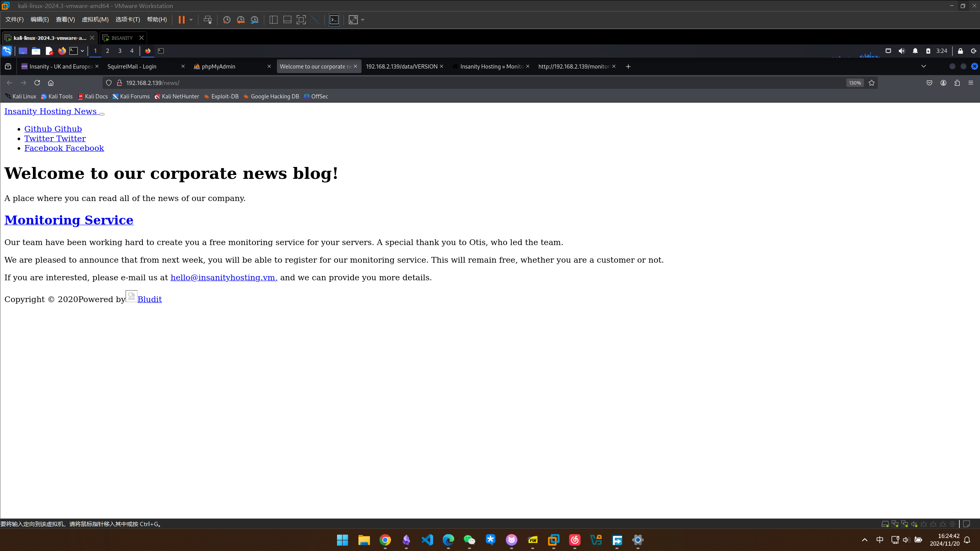The image size is (980, 551).
Task: Open the Firefox extensions puzzle icon
Action: coord(957,83)
